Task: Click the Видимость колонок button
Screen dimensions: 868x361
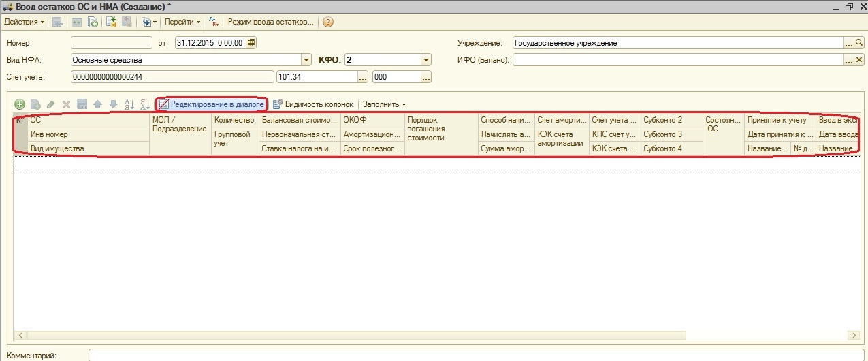Action: pyautogui.click(x=313, y=104)
